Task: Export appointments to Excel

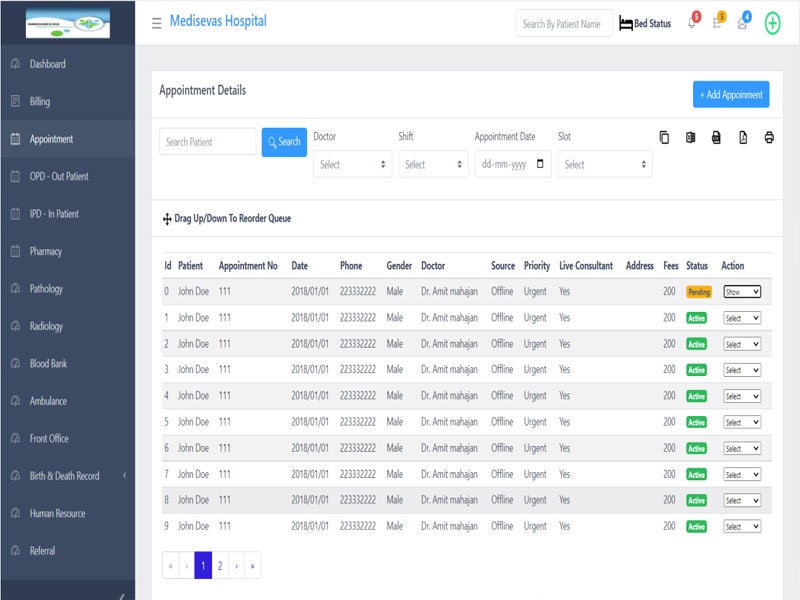Action: pos(690,138)
